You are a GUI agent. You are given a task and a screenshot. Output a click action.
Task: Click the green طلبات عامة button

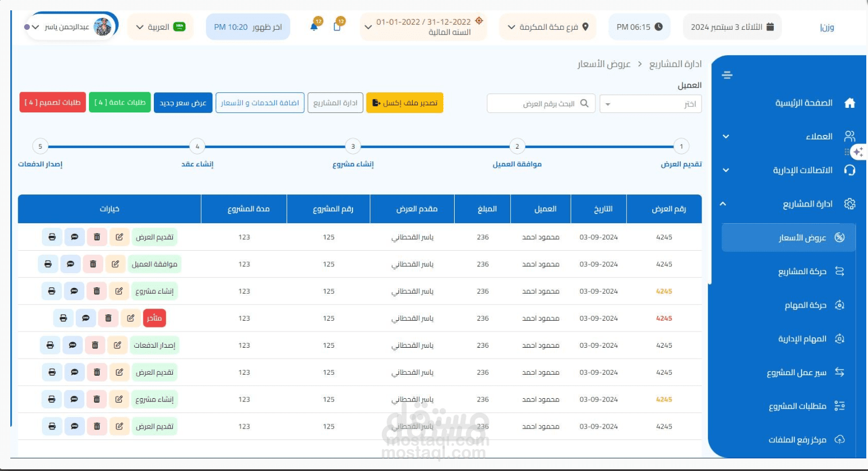pyautogui.click(x=120, y=102)
